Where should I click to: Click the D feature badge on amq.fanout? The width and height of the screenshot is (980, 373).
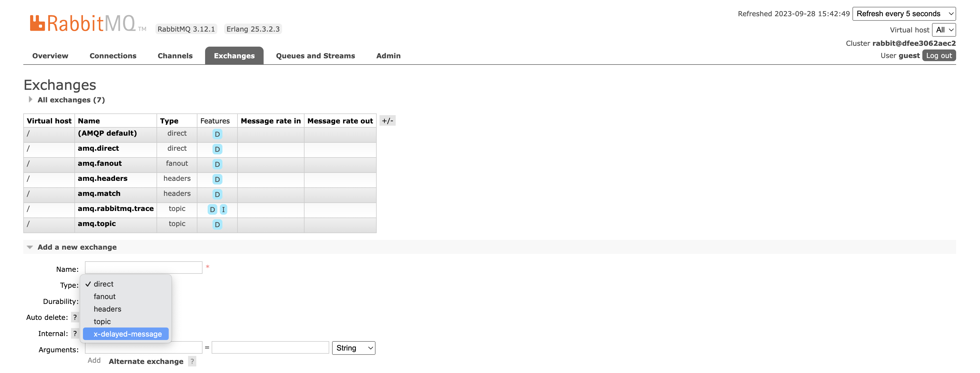(218, 164)
